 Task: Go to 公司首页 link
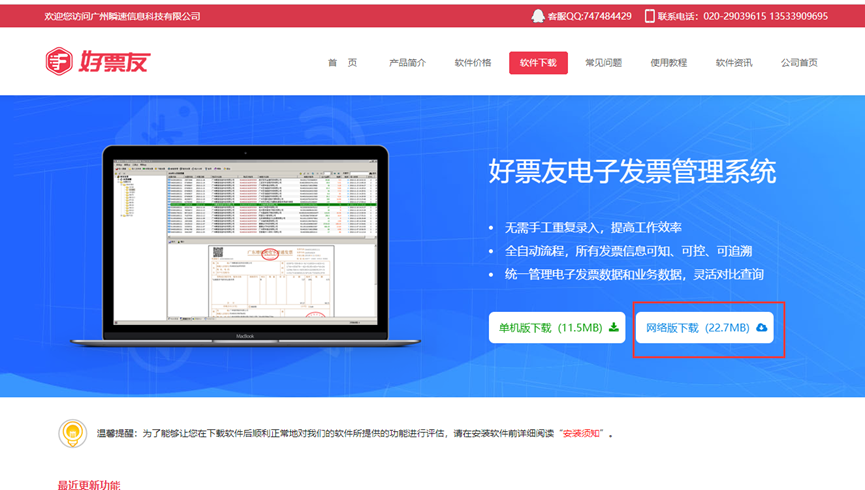tap(799, 63)
